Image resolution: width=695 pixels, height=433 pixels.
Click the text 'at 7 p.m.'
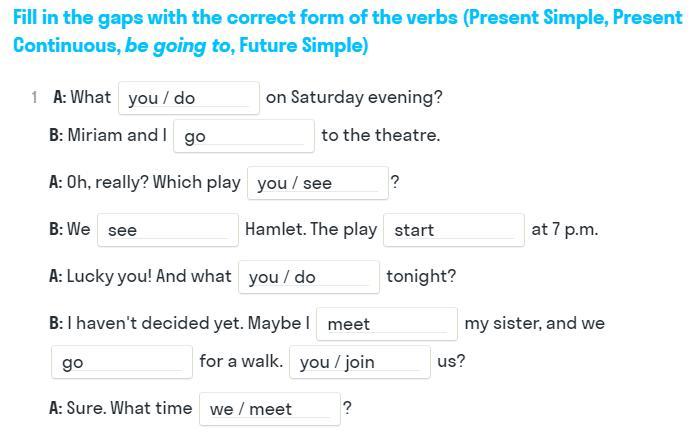point(564,229)
